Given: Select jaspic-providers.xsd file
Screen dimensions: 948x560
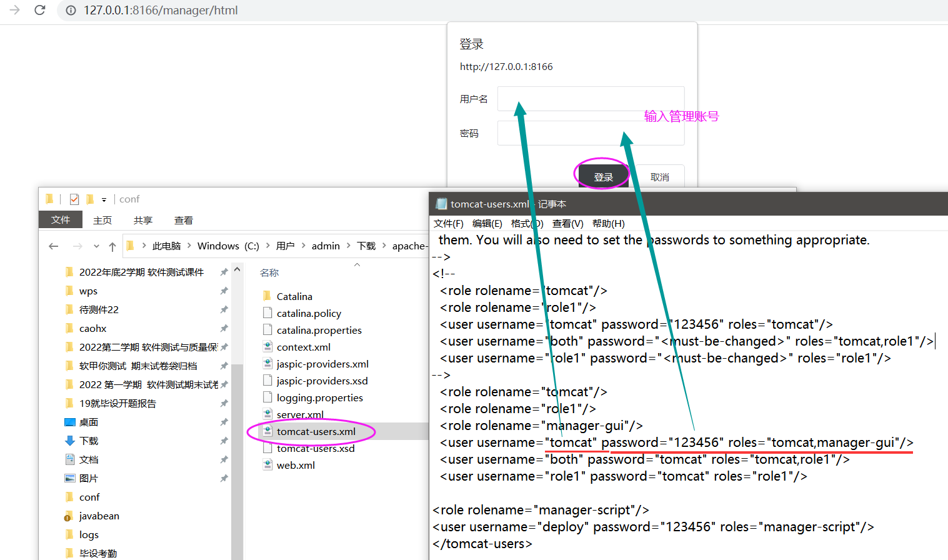Looking at the screenshot, I should (x=322, y=381).
